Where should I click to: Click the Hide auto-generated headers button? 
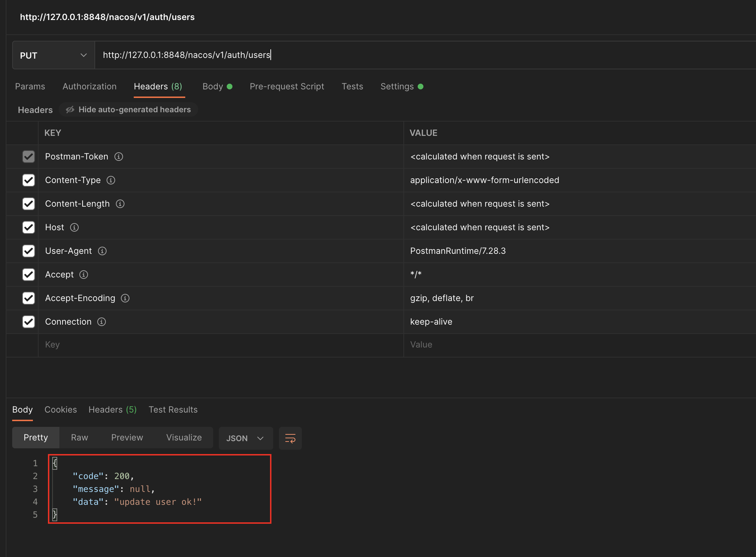pos(128,109)
